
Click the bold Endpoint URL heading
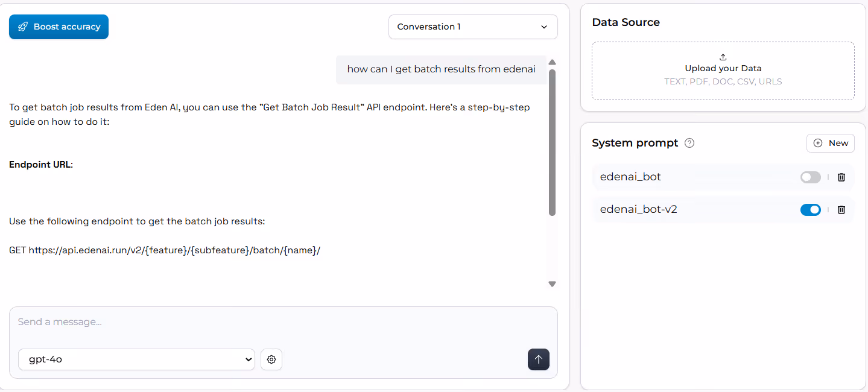41,165
